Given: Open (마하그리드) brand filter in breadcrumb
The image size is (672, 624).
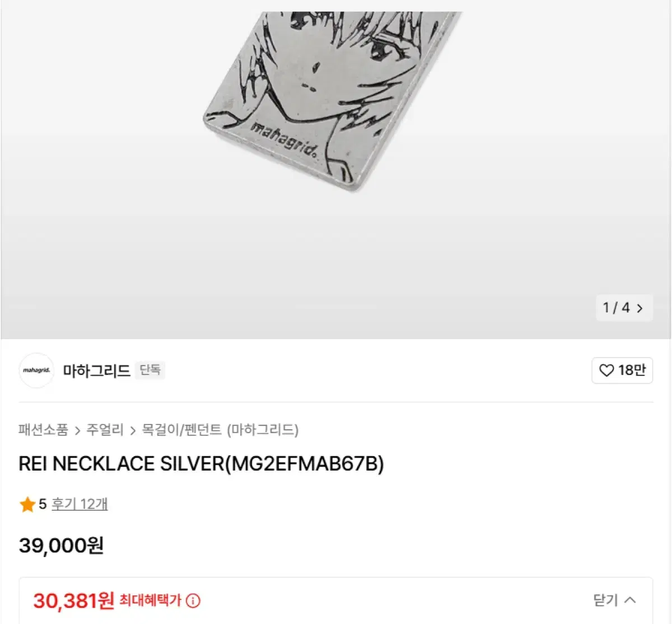Looking at the screenshot, I should point(263,430).
